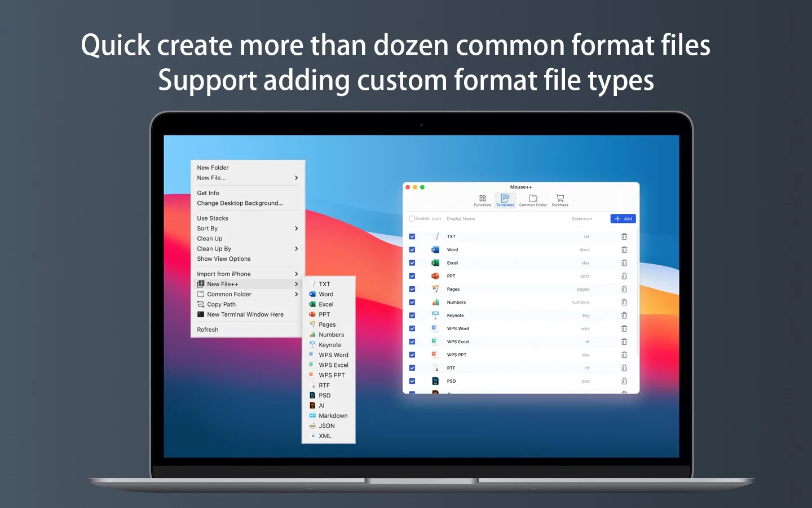This screenshot has height=508, width=812.
Task: Click the blue Add button
Action: [623, 218]
